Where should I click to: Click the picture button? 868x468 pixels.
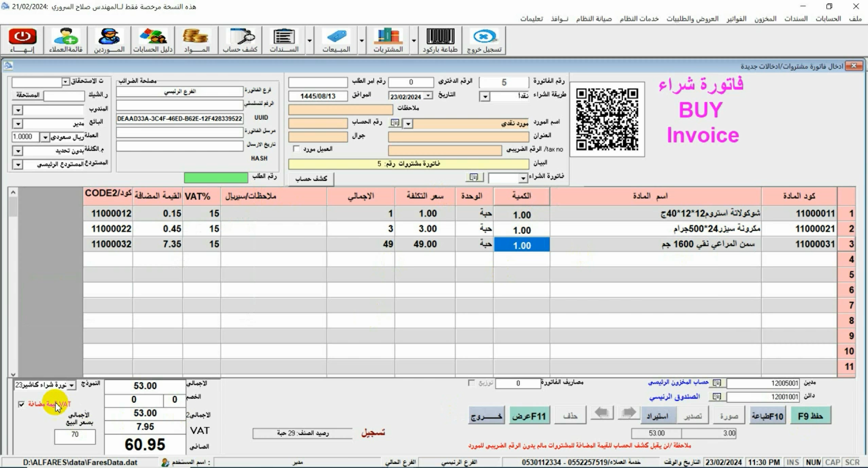(x=729, y=415)
